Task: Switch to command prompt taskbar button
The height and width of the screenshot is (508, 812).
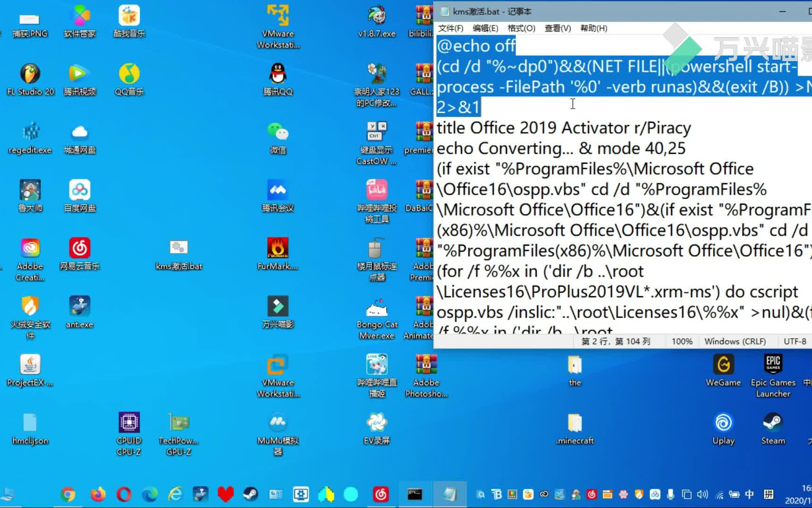Action: pyautogui.click(x=414, y=494)
